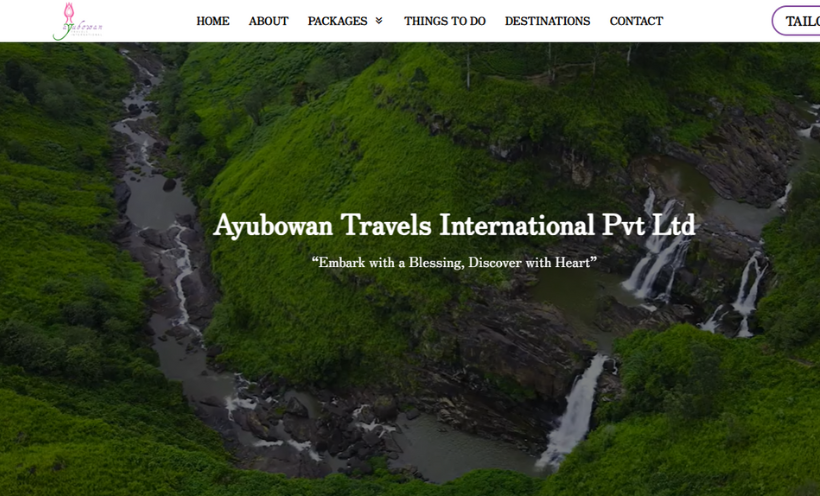Open the ABOUT page

click(x=268, y=21)
